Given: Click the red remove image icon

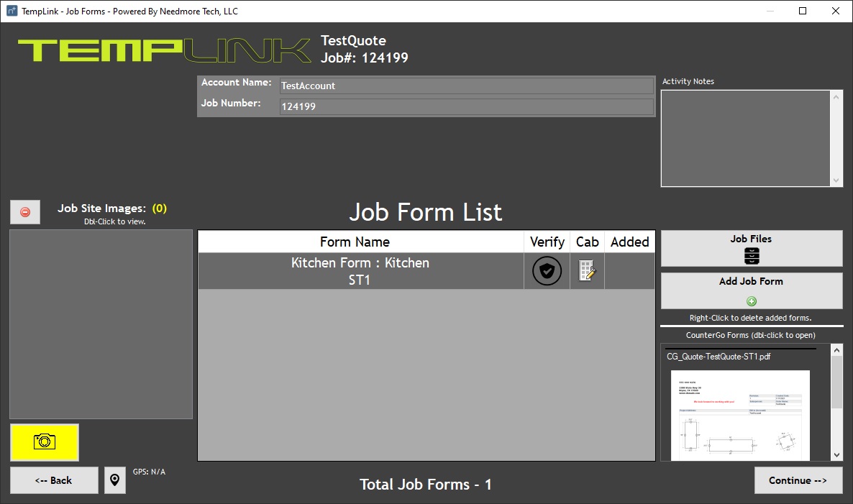Looking at the screenshot, I should [25, 212].
